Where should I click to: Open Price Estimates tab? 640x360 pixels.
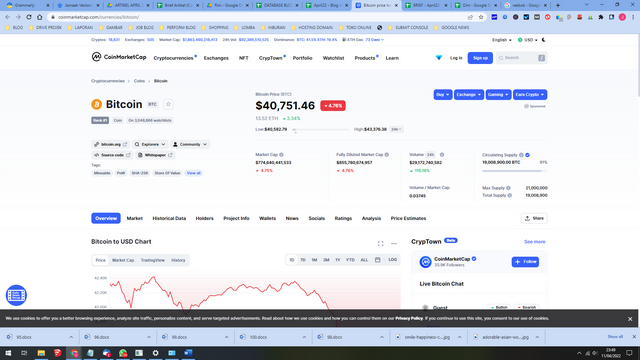(408, 218)
